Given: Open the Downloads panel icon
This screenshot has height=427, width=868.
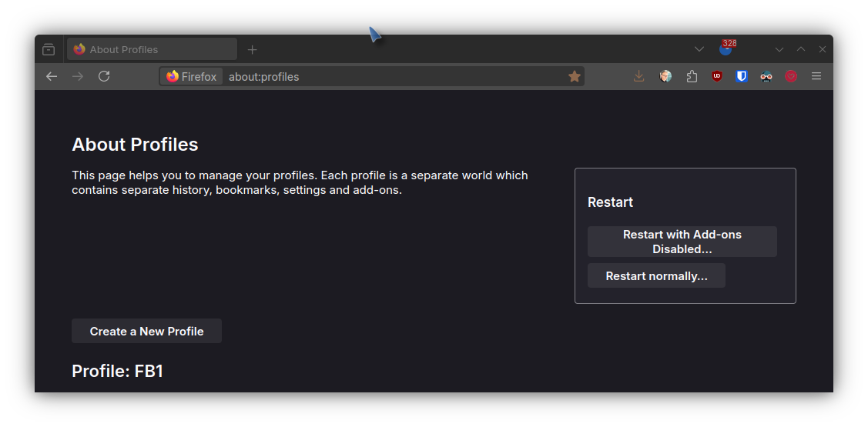Looking at the screenshot, I should [x=638, y=76].
